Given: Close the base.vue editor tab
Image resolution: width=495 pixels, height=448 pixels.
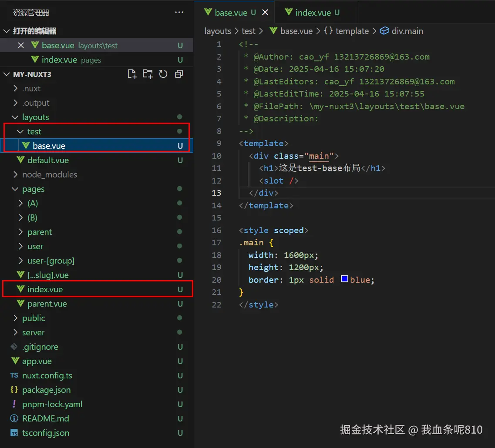Looking at the screenshot, I should 265,13.
